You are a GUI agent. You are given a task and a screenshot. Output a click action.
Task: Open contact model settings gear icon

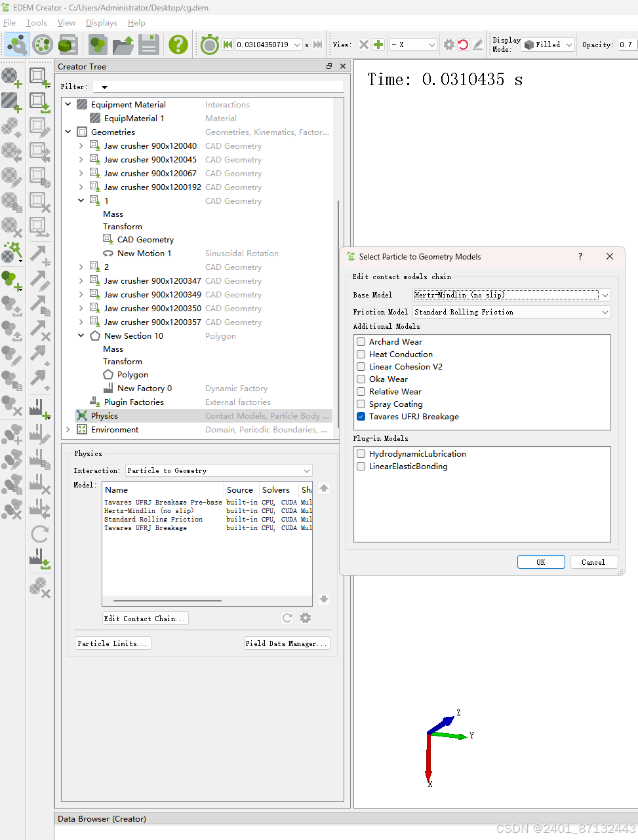pyautogui.click(x=306, y=618)
